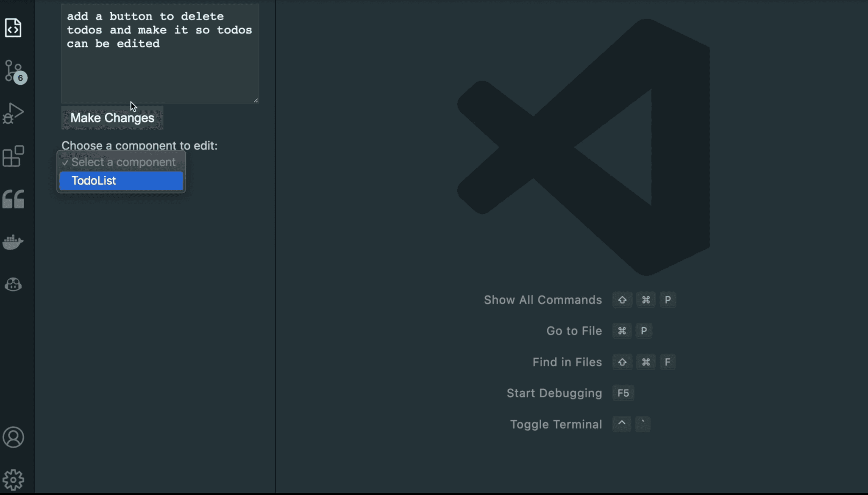Click the Make Changes button
This screenshot has height=495, width=868.
tap(112, 118)
